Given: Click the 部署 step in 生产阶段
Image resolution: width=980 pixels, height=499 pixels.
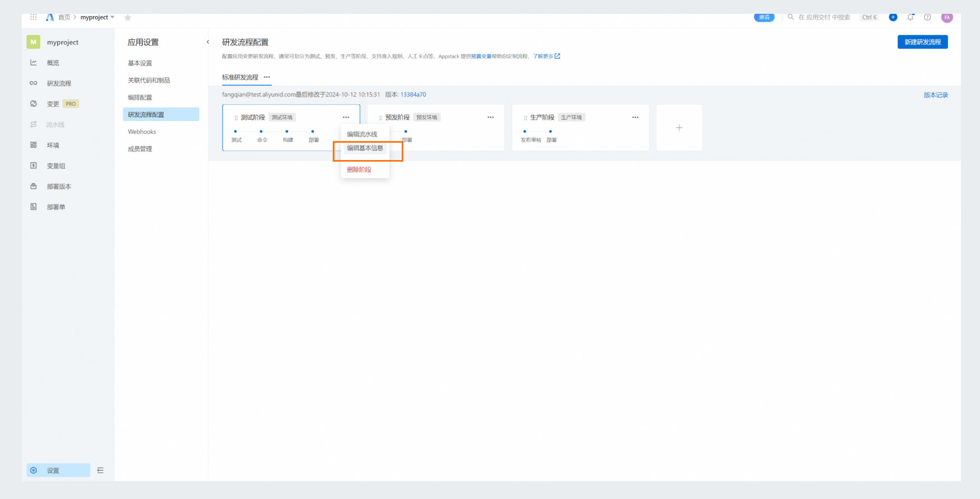Looking at the screenshot, I should point(552,137).
